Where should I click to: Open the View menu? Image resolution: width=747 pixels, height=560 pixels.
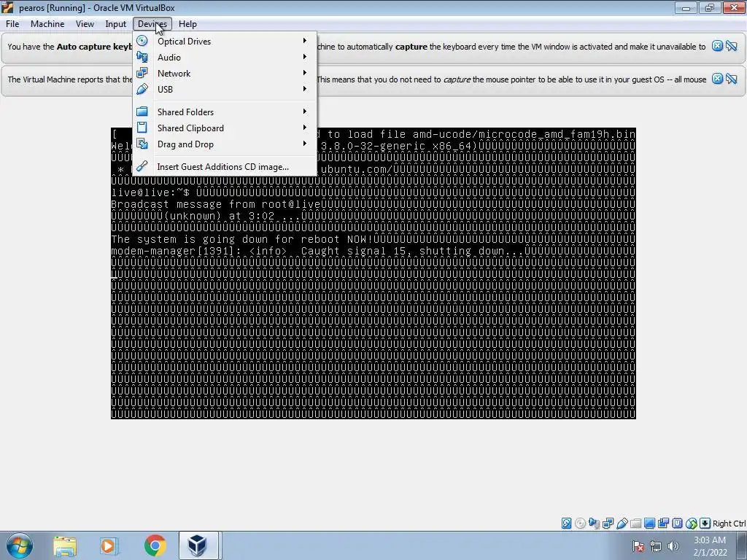point(85,24)
